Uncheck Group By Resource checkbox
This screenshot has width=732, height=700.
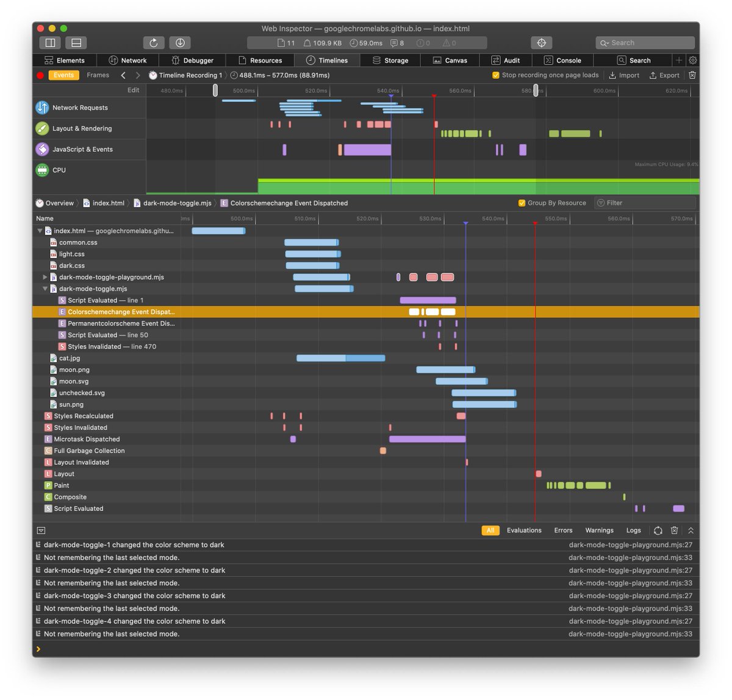click(522, 203)
